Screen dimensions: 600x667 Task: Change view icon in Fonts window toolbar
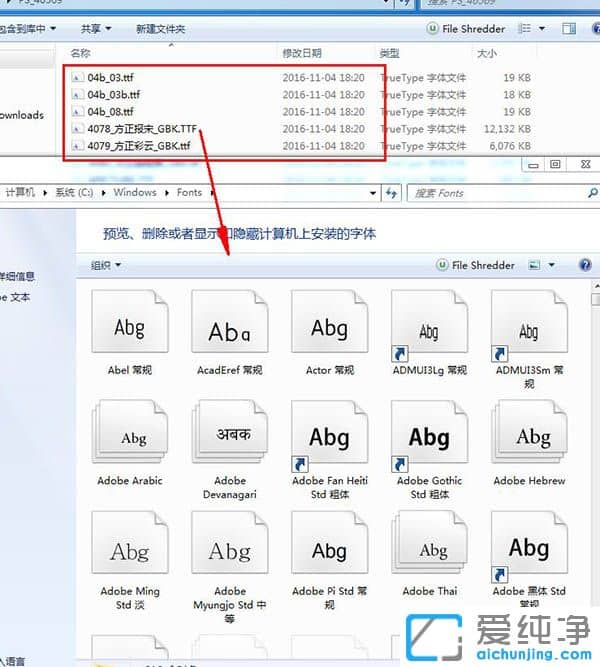pos(534,265)
